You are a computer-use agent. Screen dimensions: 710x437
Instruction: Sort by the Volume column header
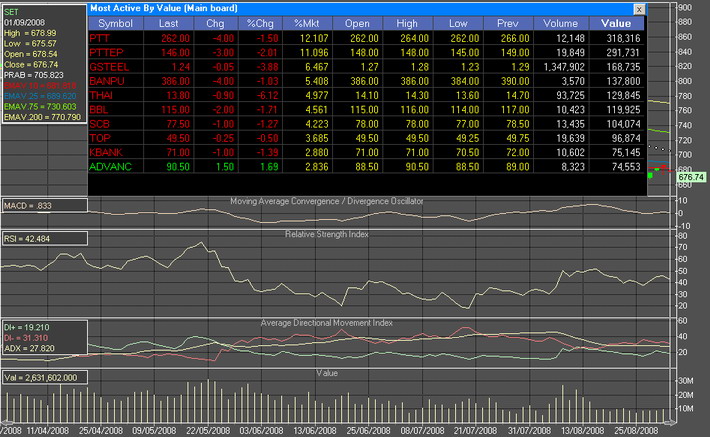(x=561, y=24)
